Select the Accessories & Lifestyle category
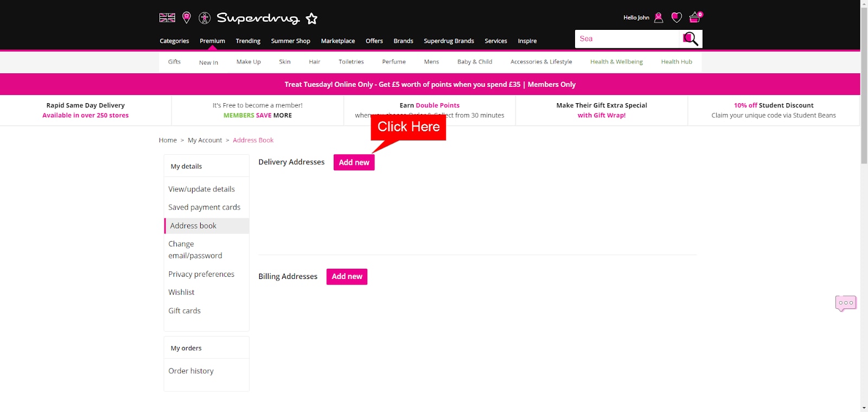Screen dimensions: 868x412 (x=541, y=62)
